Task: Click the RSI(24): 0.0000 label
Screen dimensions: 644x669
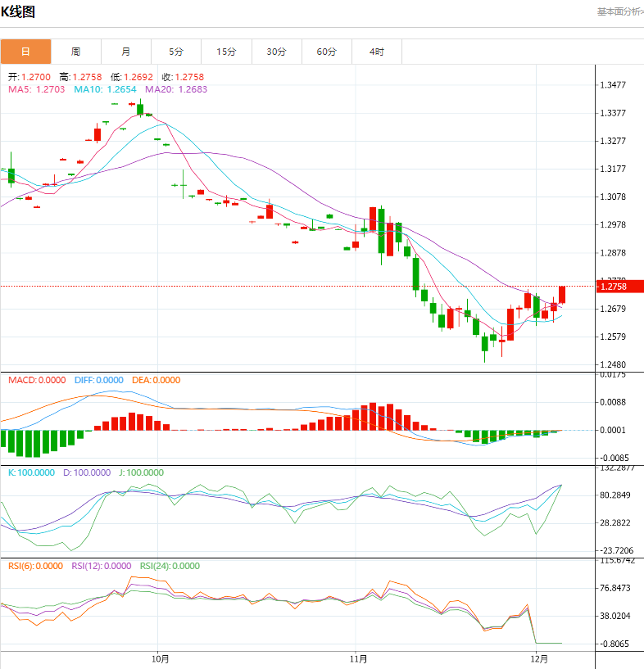Action: [170, 566]
